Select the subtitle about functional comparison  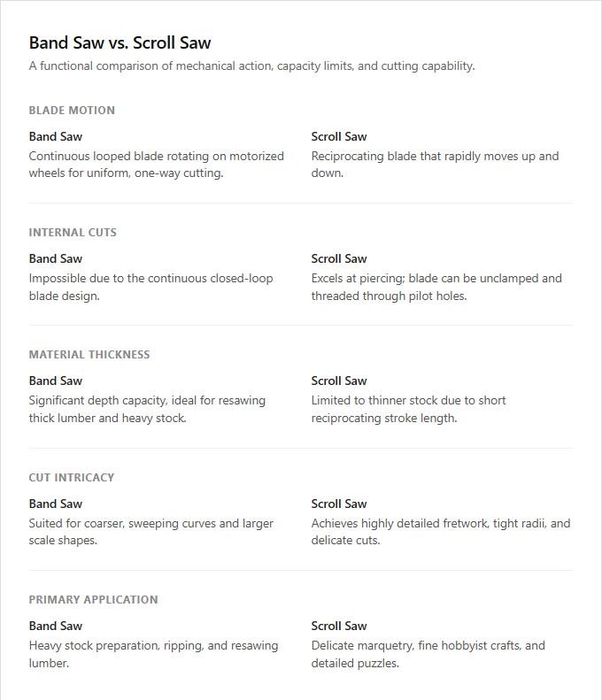click(252, 66)
